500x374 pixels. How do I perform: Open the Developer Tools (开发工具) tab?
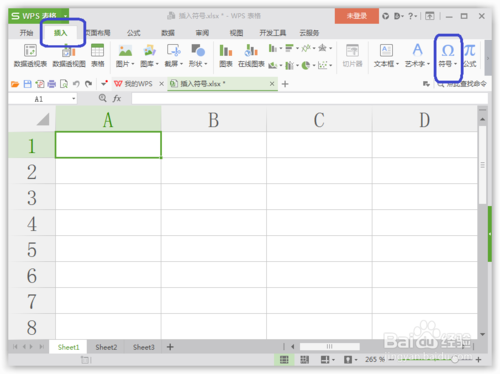[x=273, y=33]
